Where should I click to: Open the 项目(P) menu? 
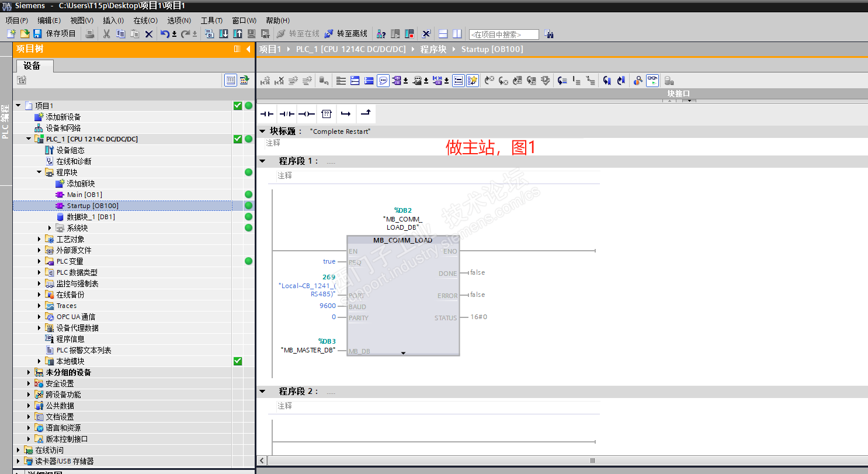17,20
